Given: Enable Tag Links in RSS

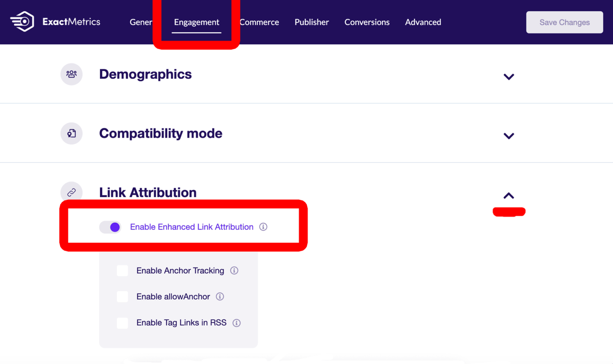Looking at the screenshot, I should 122,323.
